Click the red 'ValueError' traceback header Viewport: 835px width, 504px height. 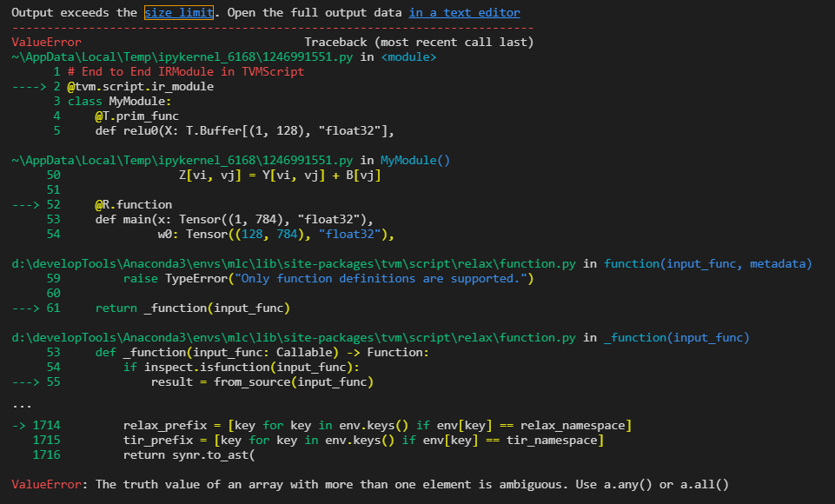46,42
